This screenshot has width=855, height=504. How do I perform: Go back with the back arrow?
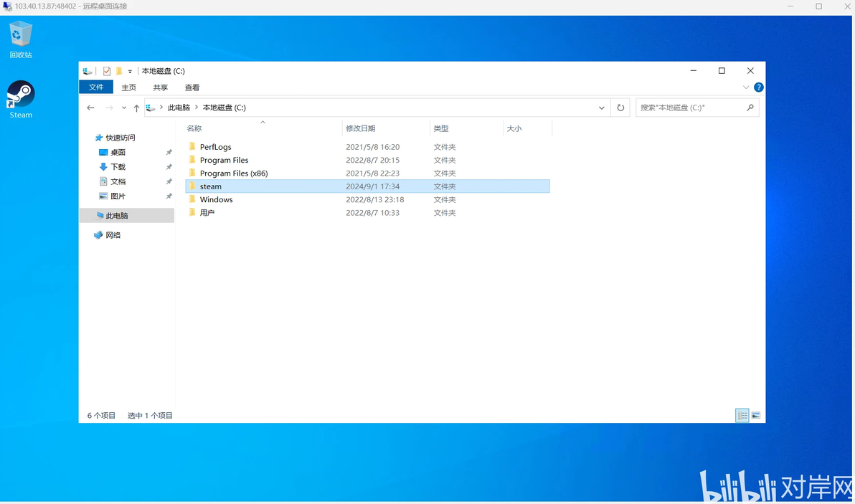coord(90,108)
